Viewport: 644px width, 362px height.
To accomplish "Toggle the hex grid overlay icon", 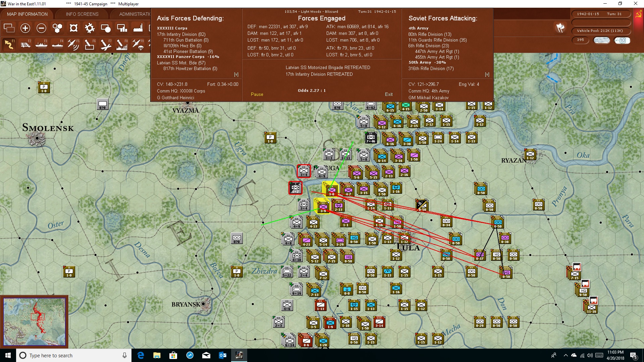I will pos(57,28).
